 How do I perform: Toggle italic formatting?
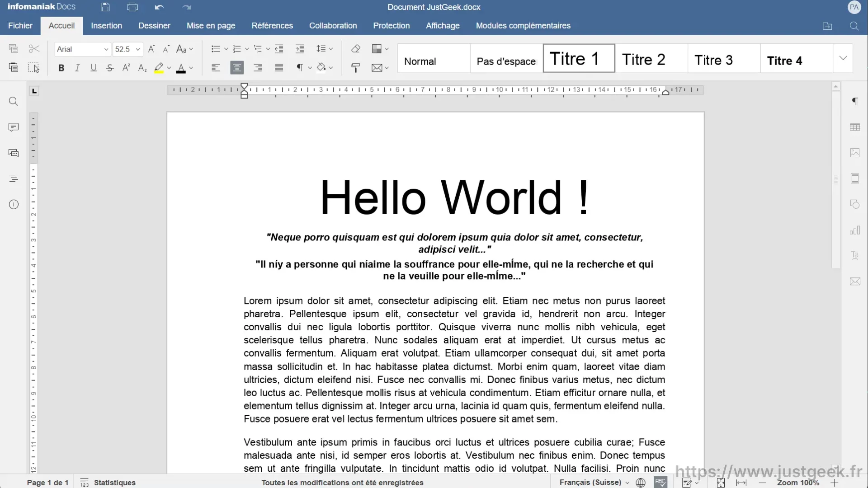point(77,68)
